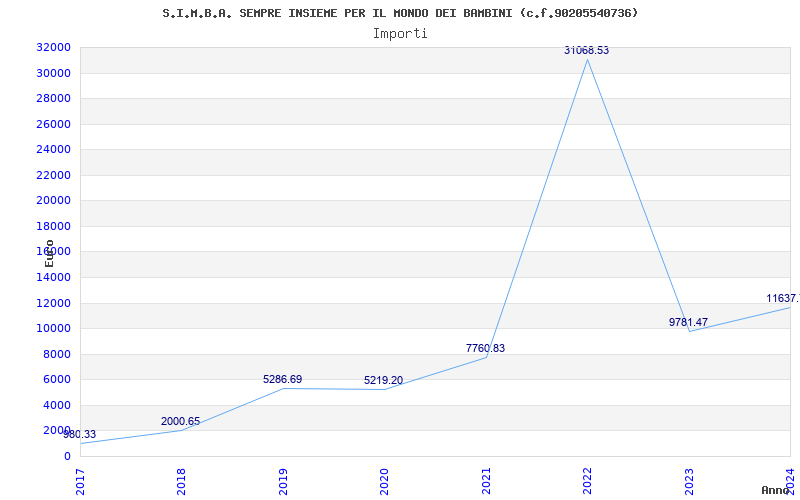The height and width of the screenshot is (500, 800).
Task: Click x-axis year 2024
Action: [790, 482]
